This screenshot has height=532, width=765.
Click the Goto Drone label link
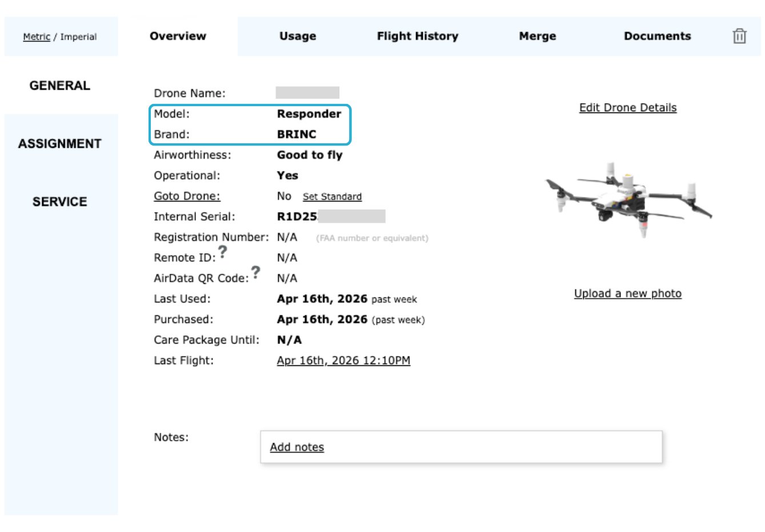pyautogui.click(x=187, y=196)
